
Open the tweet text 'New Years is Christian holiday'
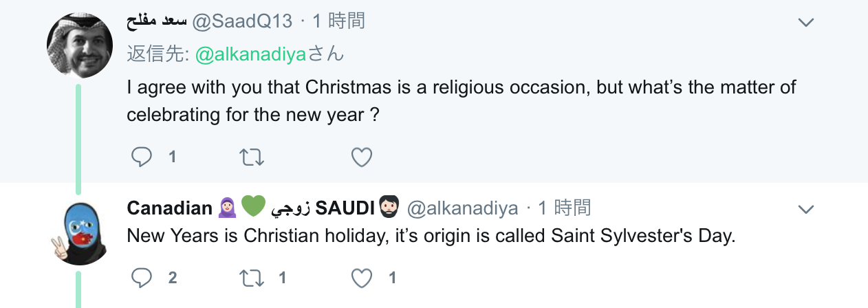(x=431, y=236)
